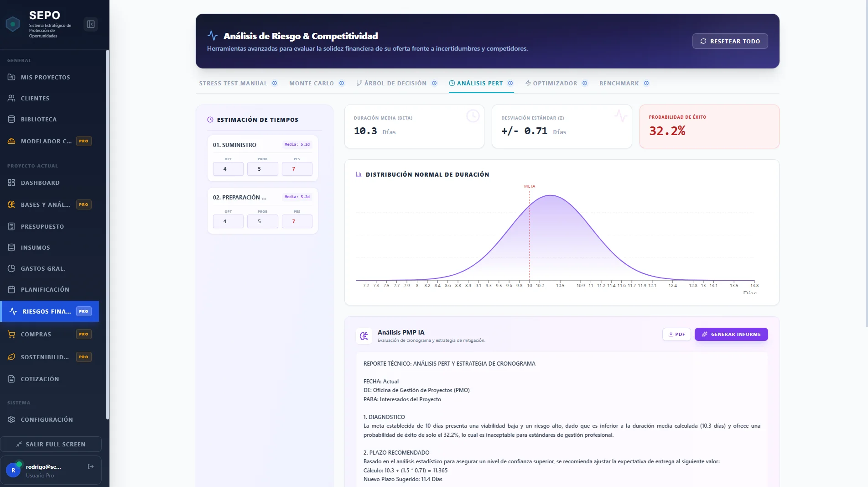Viewport: 868px width, 487px height.
Task: Open Configuración settings in the sidebar
Action: [47, 419]
